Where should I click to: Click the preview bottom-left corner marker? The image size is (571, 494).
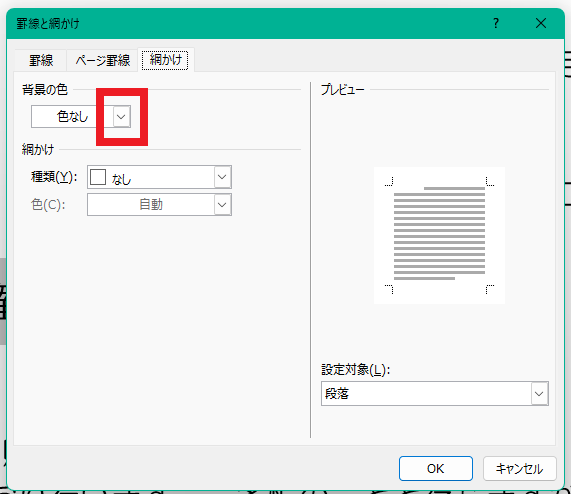(389, 289)
